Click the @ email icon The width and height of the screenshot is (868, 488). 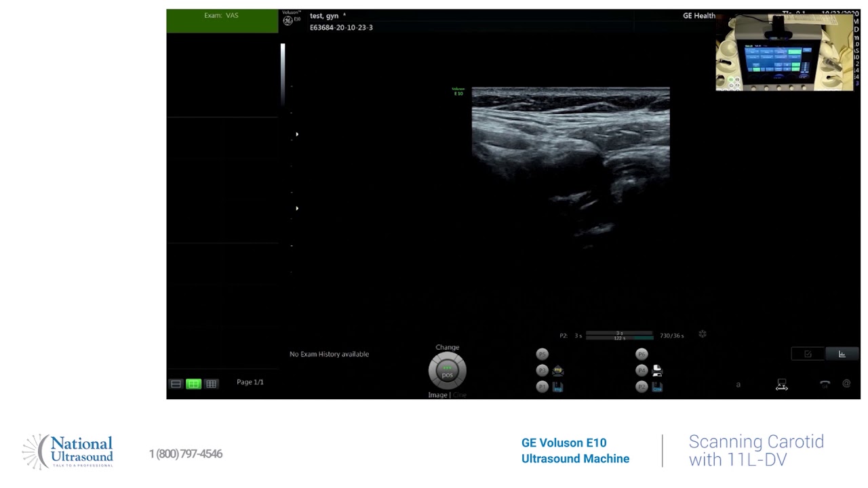[846, 384]
